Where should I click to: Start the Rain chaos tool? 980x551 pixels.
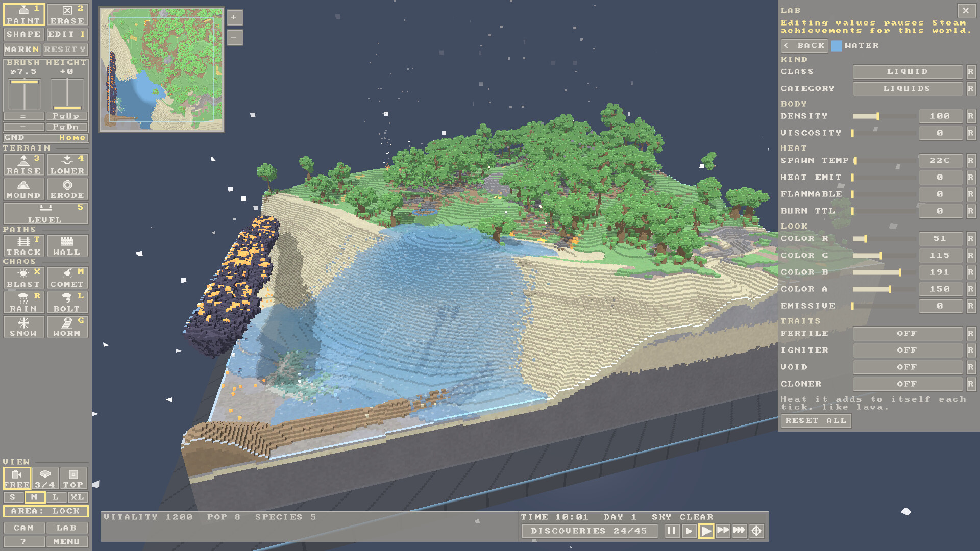23,303
